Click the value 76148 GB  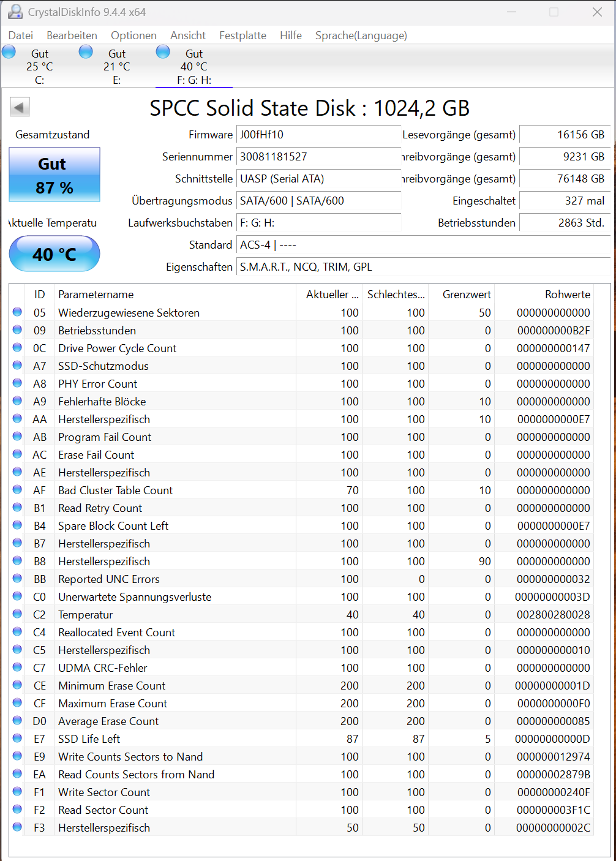(565, 179)
